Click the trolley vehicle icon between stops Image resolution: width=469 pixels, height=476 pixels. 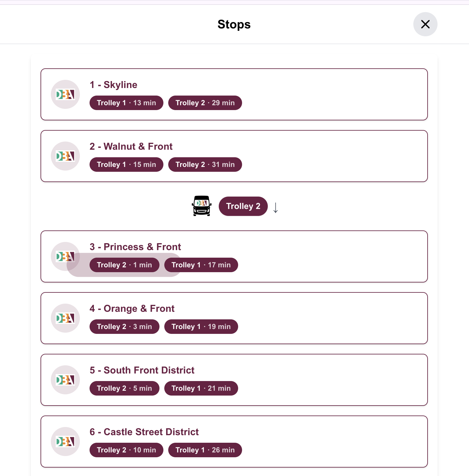click(202, 206)
